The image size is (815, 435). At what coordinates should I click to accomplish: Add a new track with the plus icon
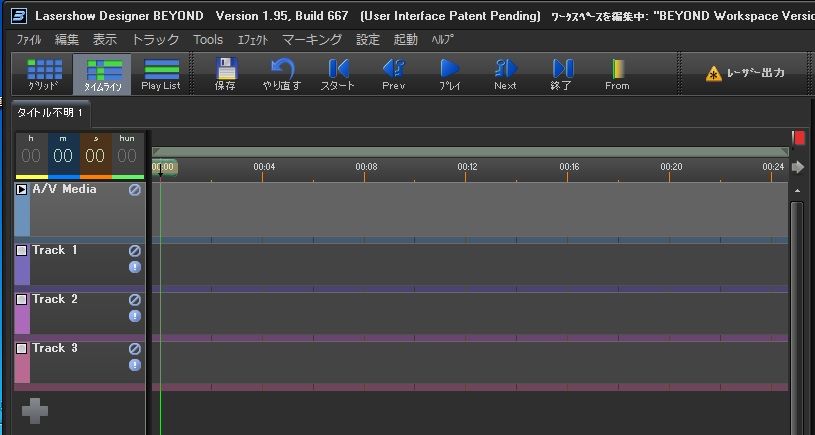click(x=35, y=412)
